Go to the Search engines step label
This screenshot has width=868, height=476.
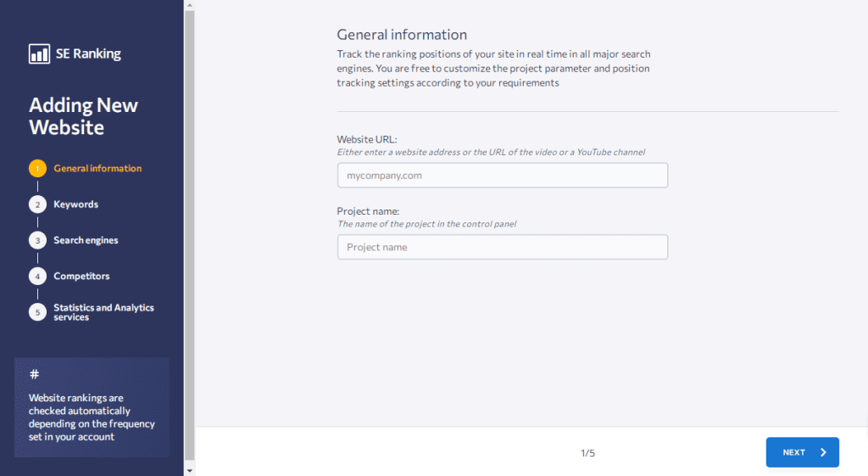click(86, 240)
